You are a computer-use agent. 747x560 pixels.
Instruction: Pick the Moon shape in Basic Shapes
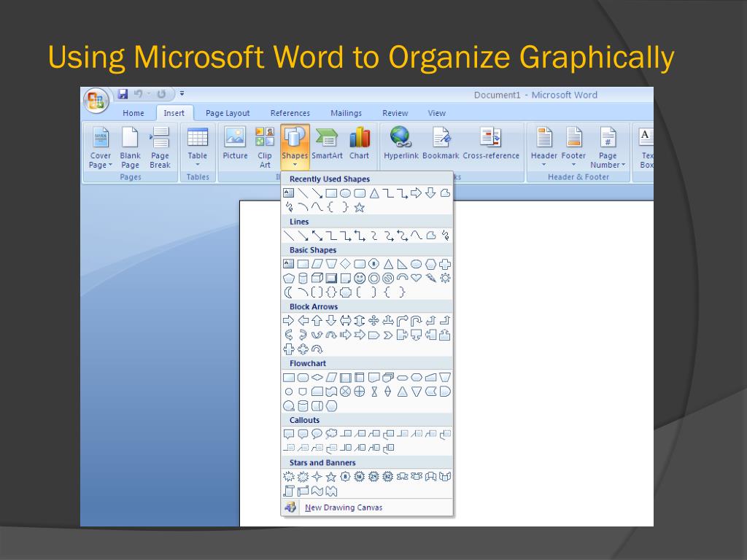288,292
